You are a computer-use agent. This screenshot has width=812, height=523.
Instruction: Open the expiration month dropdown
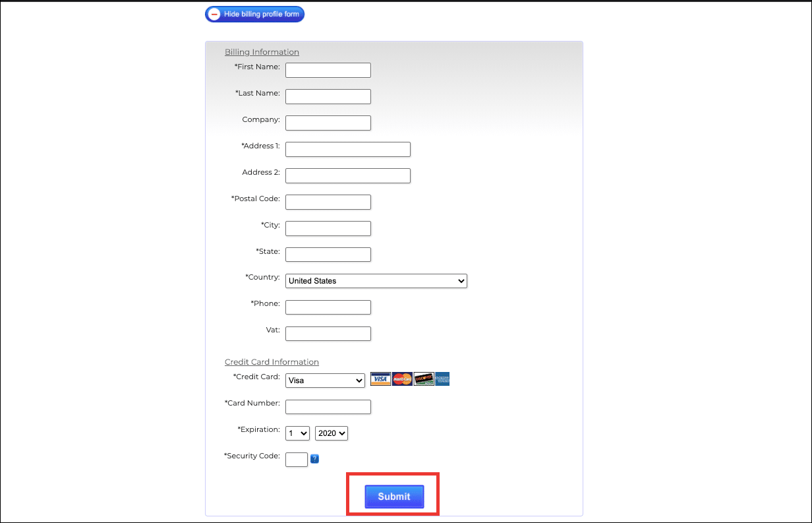click(297, 433)
